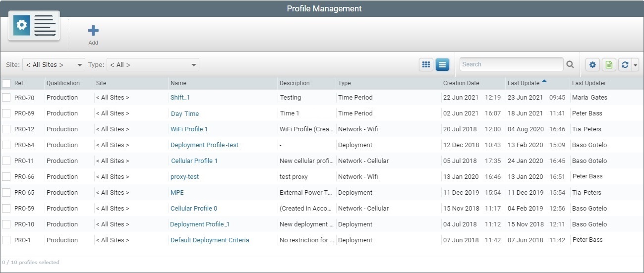Open the Day Time profile
The image size is (644, 273).
tap(185, 114)
